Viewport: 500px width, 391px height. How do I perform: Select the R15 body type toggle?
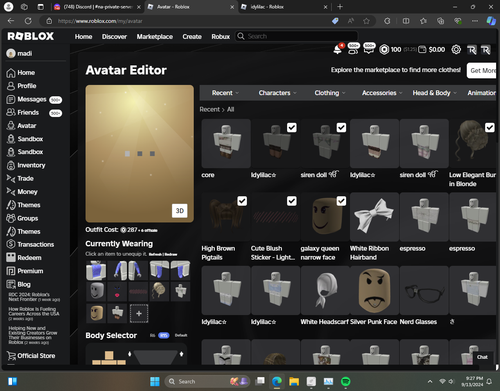tap(163, 335)
